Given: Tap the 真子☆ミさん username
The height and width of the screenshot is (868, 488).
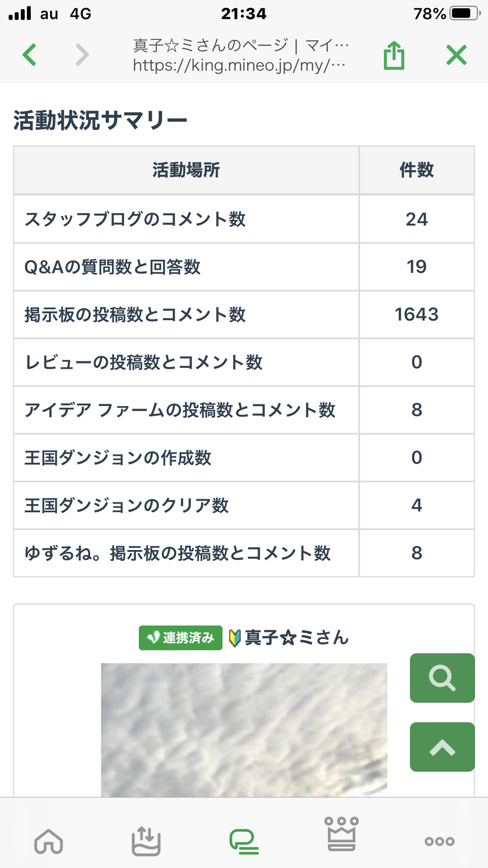Looking at the screenshot, I should click(297, 638).
